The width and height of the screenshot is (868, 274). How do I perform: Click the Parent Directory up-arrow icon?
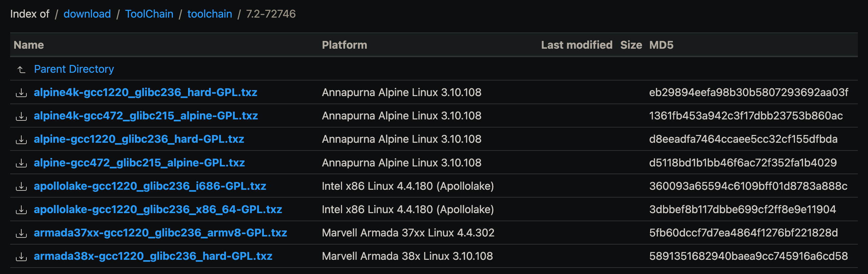tap(21, 69)
